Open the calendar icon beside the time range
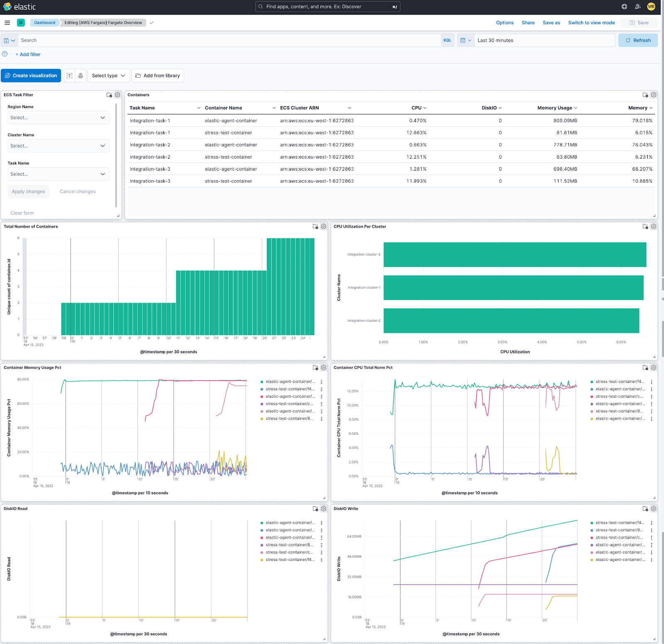This screenshot has width=664, height=644. pos(464,40)
